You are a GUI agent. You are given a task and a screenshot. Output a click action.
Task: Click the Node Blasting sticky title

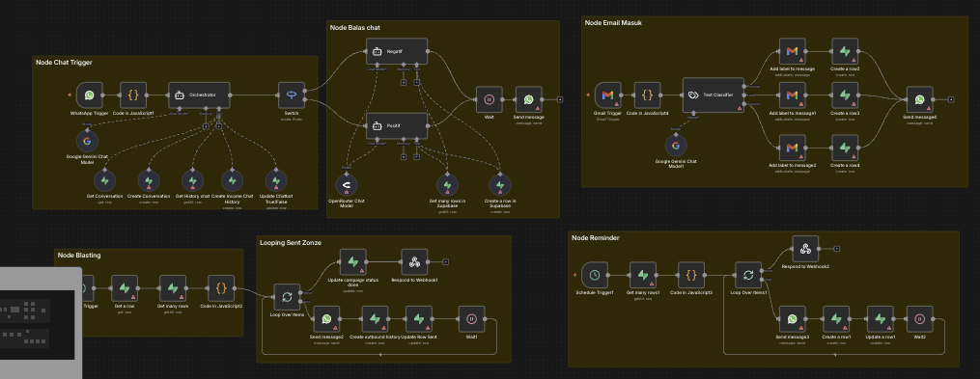(79, 255)
